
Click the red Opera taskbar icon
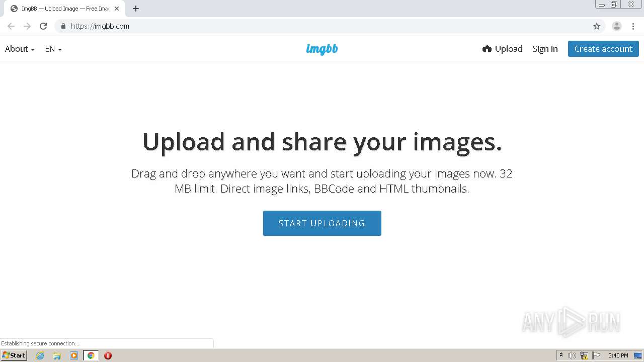tap(108, 355)
